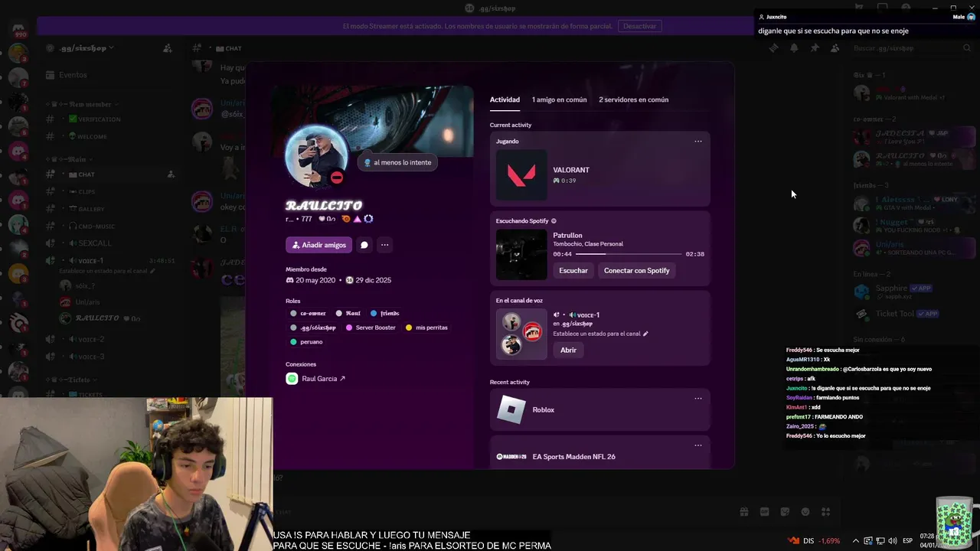This screenshot has height=551, width=980.
Task: Collapse the New member category
Action: (x=80, y=104)
